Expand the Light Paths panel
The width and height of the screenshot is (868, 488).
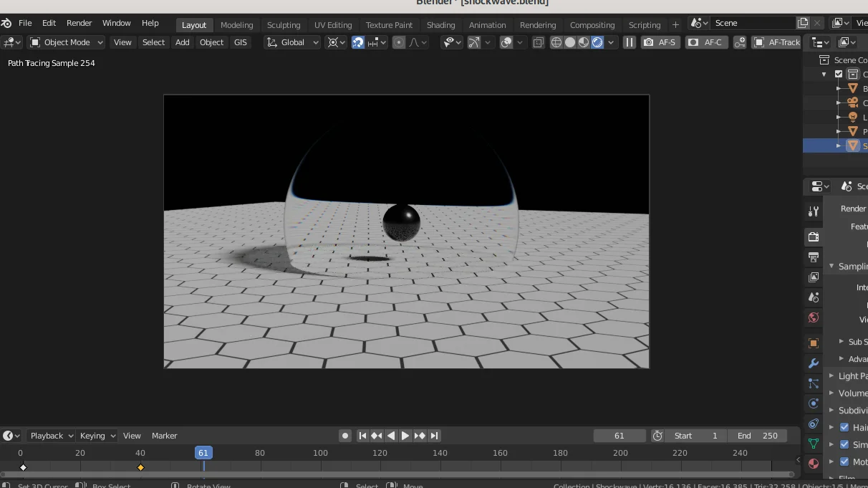849,375
